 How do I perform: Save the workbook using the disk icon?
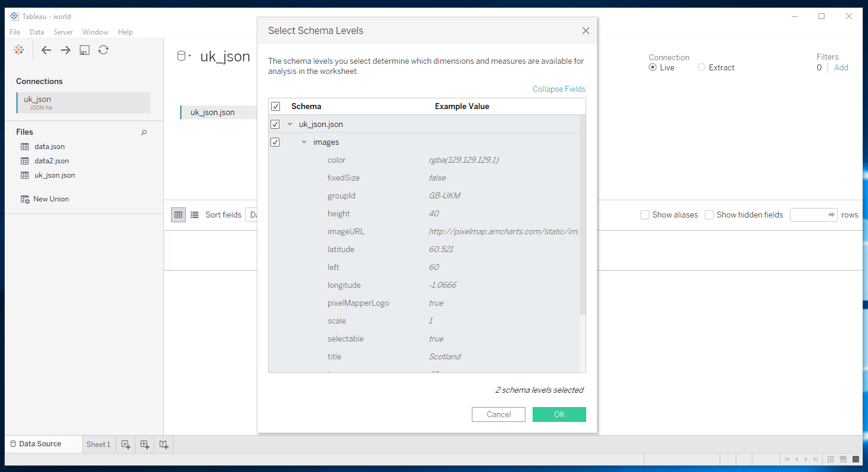[85, 50]
